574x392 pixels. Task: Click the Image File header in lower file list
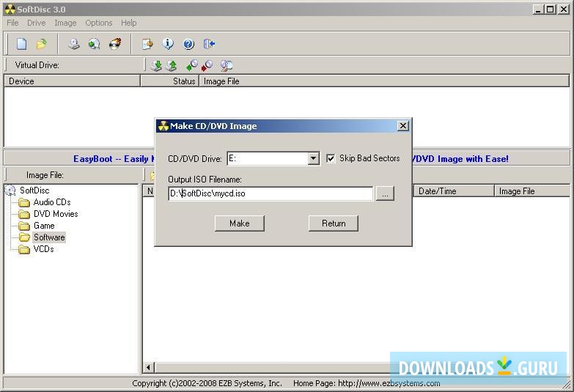click(x=534, y=191)
